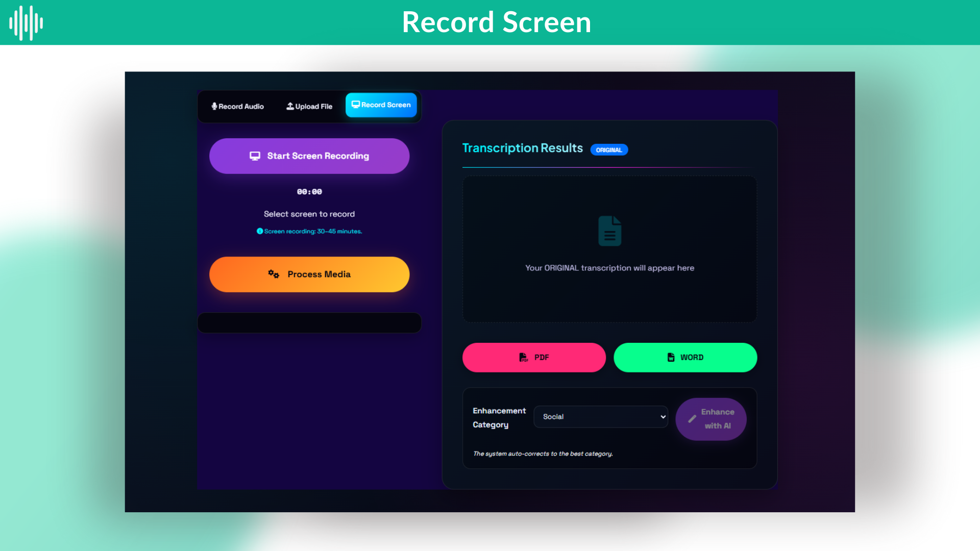Click the dropdown arrow next to Social

point(663,417)
